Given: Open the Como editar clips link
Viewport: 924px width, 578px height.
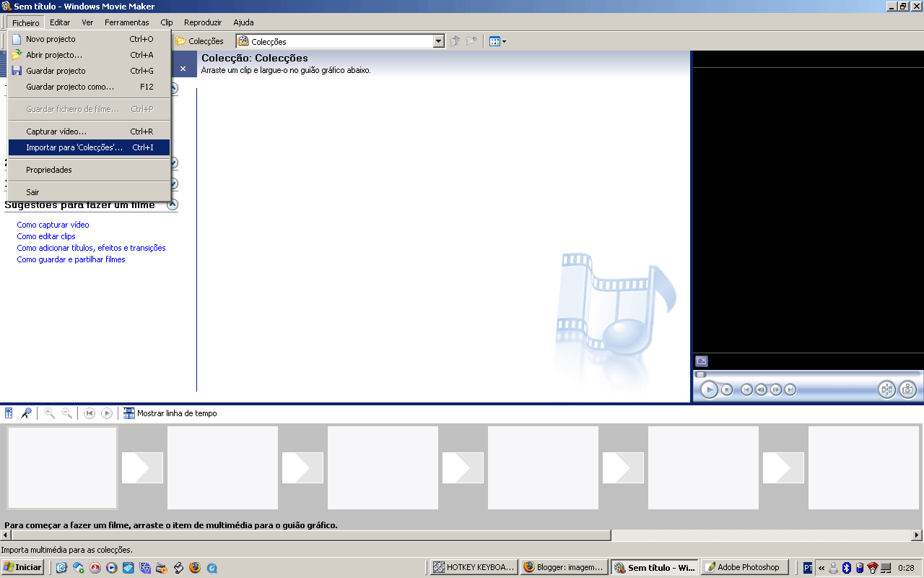Looking at the screenshot, I should pyautogui.click(x=46, y=236).
